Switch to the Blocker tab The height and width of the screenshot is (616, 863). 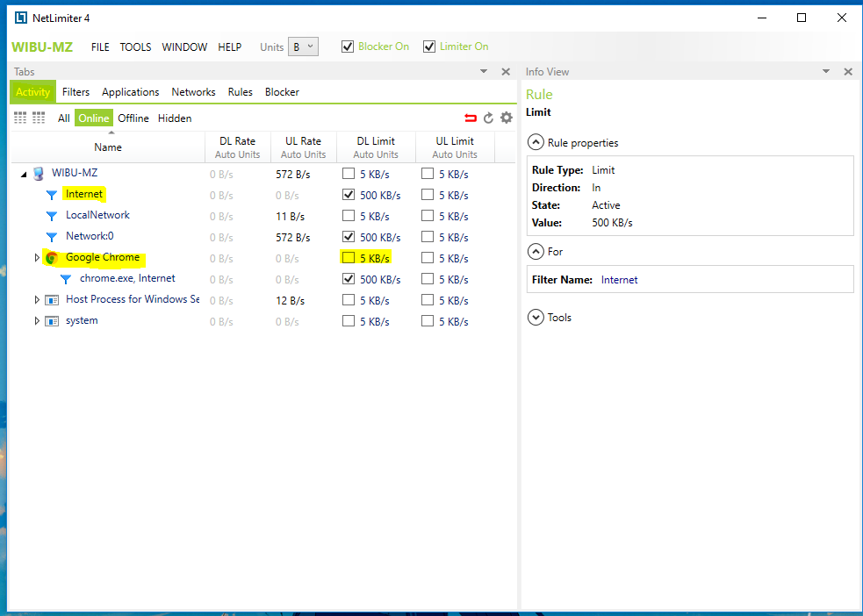pyautogui.click(x=282, y=92)
